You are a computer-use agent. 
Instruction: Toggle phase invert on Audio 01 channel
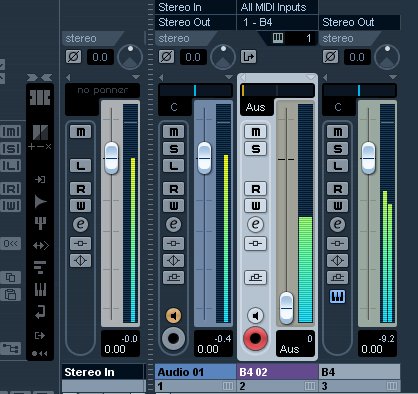[x=166, y=57]
